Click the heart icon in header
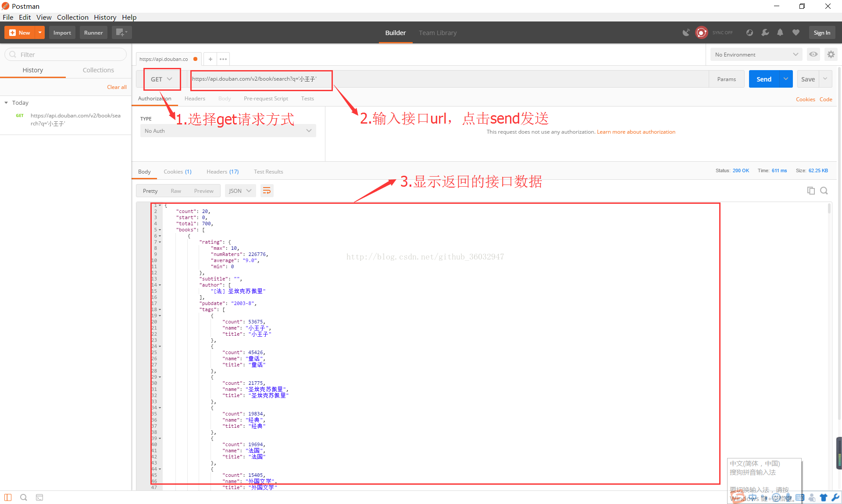842x504 pixels. click(x=796, y=32)
